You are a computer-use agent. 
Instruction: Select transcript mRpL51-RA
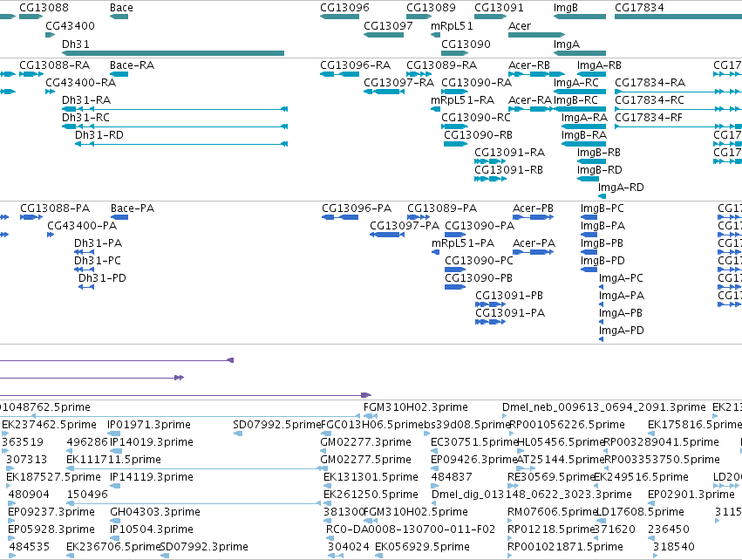click(435, 109)
